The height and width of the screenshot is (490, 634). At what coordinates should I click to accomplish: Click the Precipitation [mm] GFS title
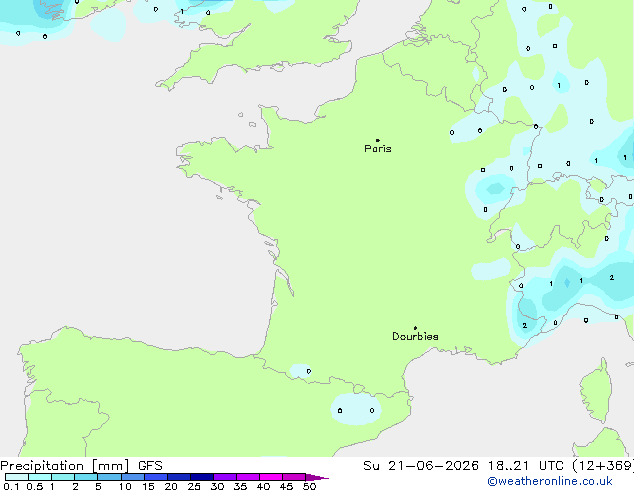pos(81,466)
